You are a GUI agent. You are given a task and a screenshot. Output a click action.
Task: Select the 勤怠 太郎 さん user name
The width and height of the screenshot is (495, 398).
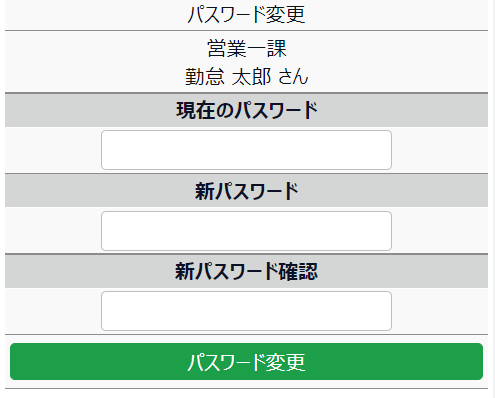pyautogui.click(x=247, y=76)
